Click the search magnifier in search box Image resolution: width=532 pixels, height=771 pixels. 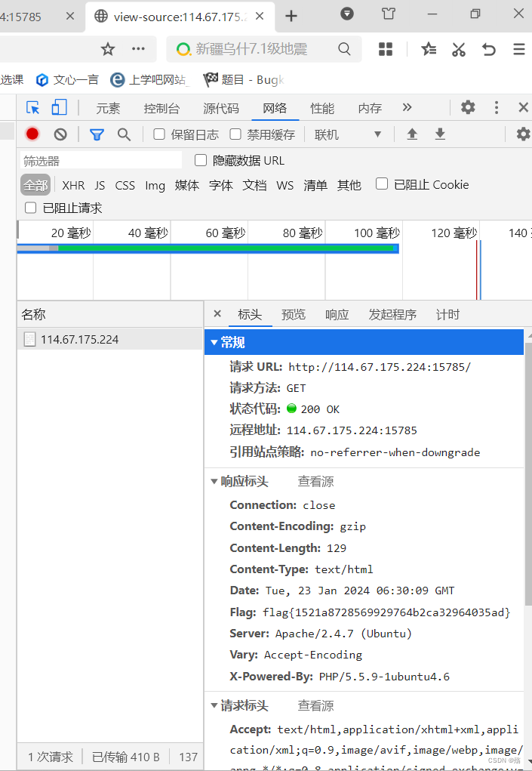coord(344,48)
